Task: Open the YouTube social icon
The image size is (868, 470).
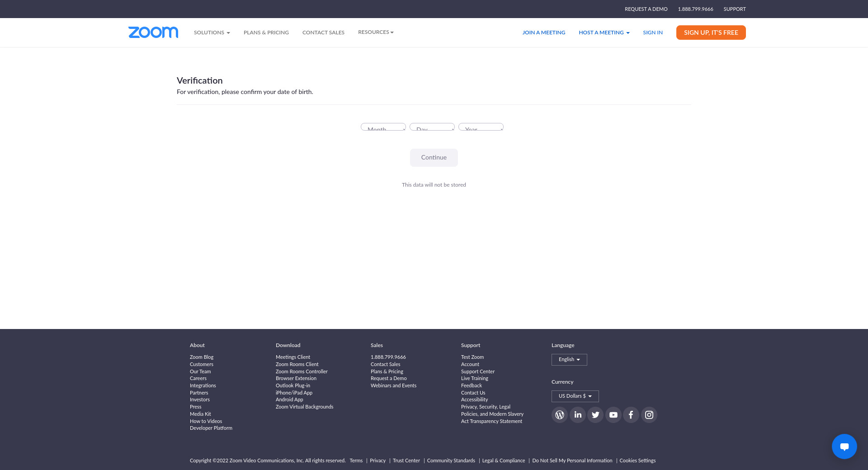Action: [x=613, y=415]
